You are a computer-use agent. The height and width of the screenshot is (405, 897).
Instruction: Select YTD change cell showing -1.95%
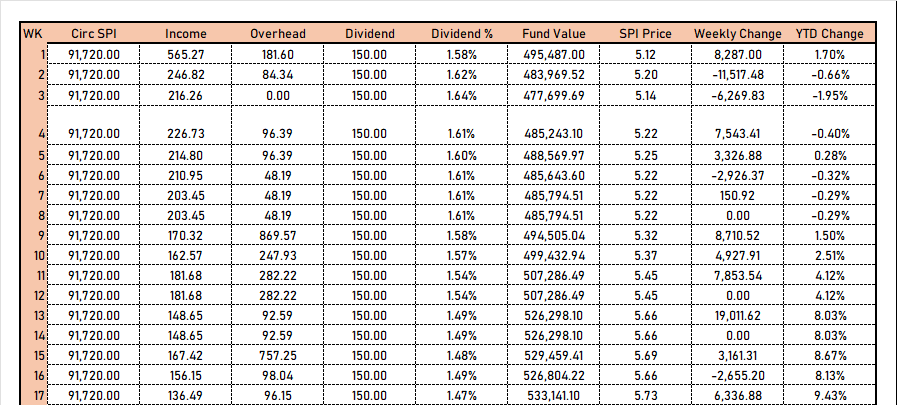(828, 95)
